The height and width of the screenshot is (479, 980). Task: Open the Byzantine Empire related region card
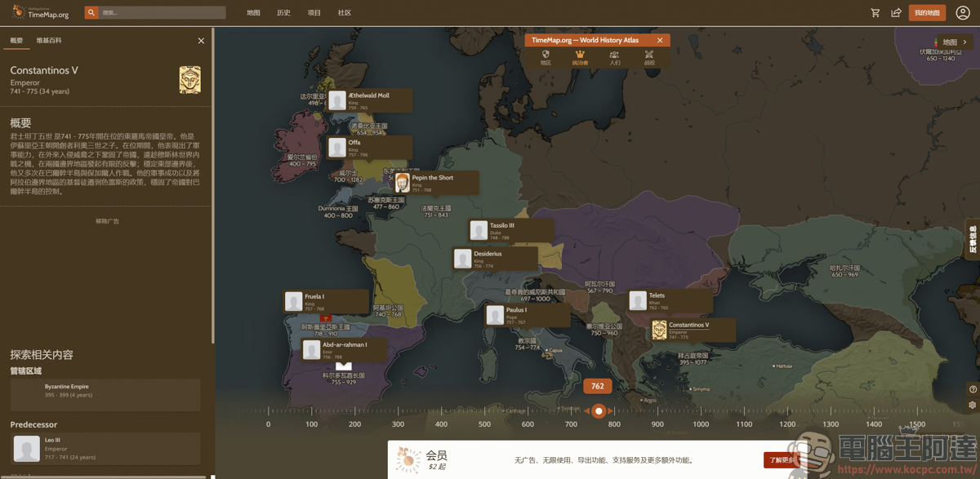click(x=105, y=395)
